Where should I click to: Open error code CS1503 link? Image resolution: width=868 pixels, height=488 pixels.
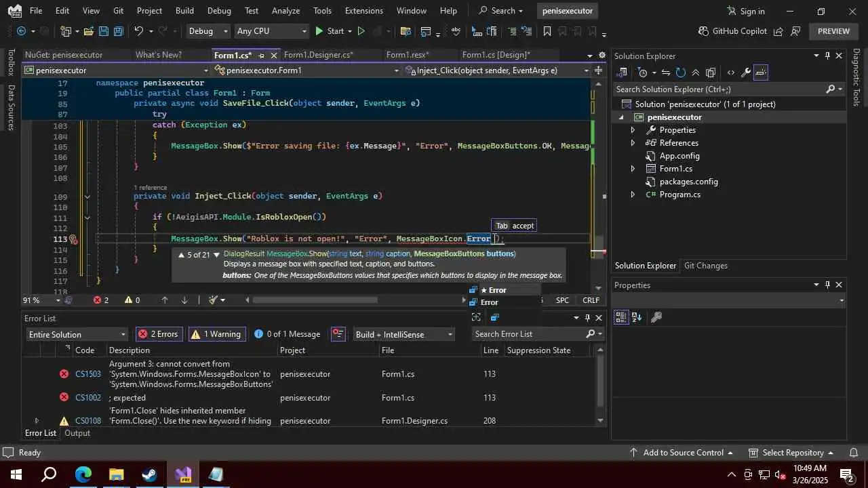pyautogui.click(x=88, y=374)
